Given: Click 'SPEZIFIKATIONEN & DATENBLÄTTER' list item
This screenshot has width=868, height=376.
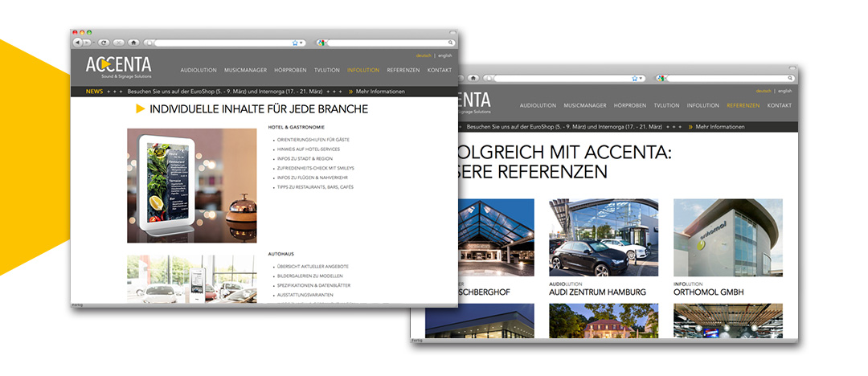Looking at the screenshot, I should point(313,285).
